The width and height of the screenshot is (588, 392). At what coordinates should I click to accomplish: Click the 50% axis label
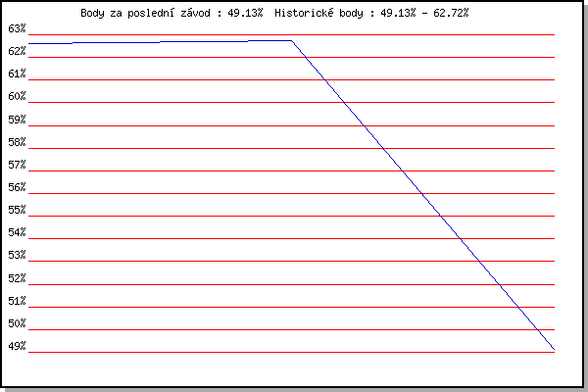click(x=17, y=323)
